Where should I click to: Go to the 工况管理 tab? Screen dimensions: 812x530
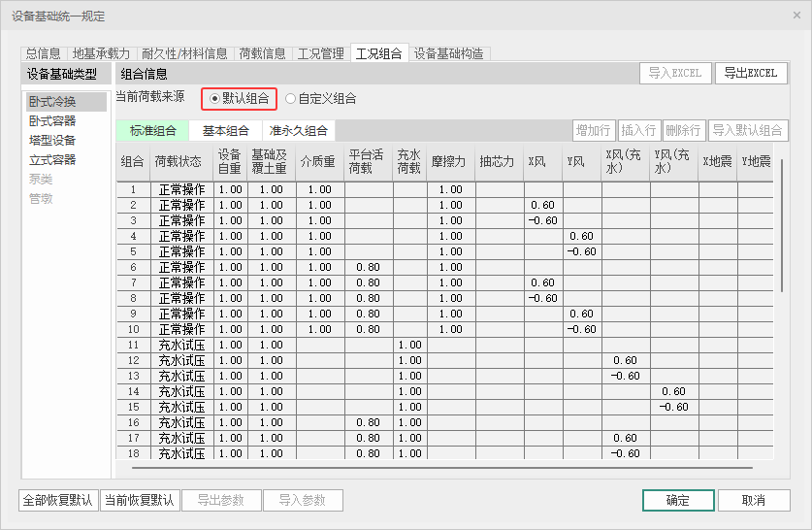(x=321, y=53)
